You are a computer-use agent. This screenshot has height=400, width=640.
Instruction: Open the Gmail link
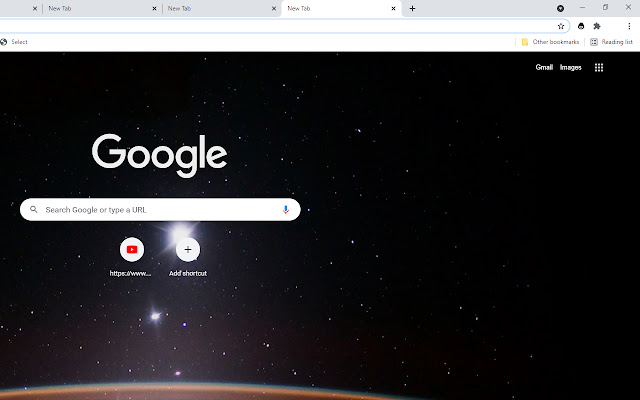(x=544, y=67)
